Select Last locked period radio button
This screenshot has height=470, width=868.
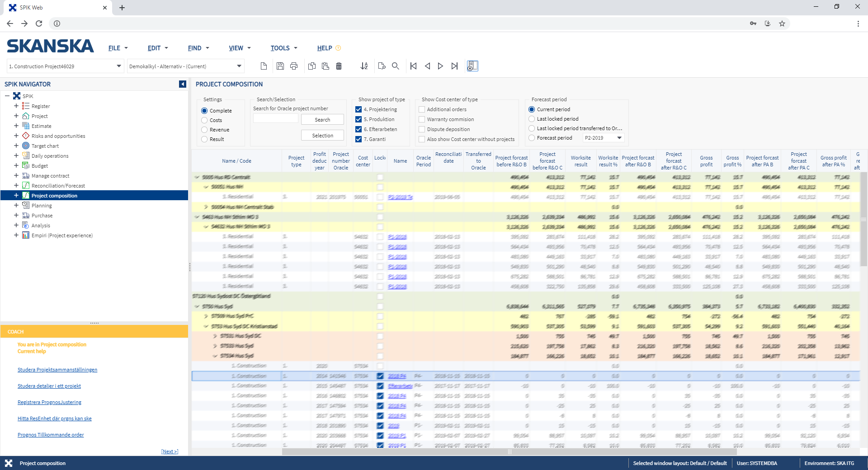(532, 119)
